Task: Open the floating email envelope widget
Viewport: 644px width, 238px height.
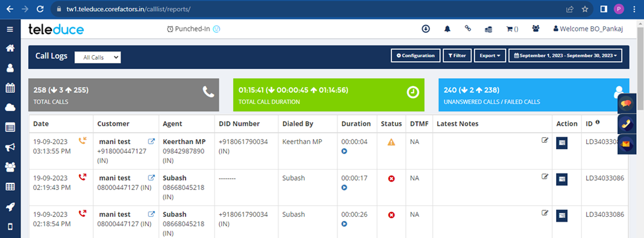Action: click(626, 144)
